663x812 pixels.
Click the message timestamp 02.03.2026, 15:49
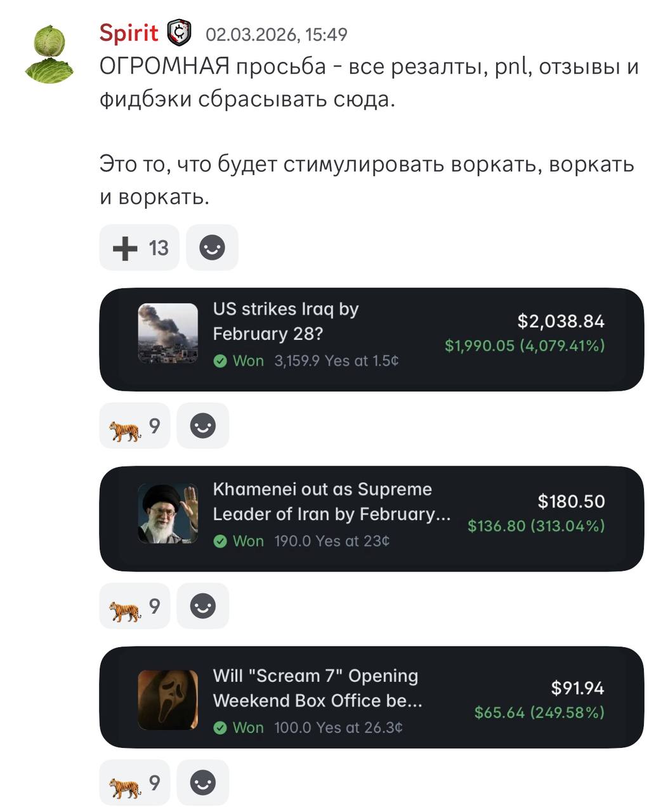click(277, 34)
